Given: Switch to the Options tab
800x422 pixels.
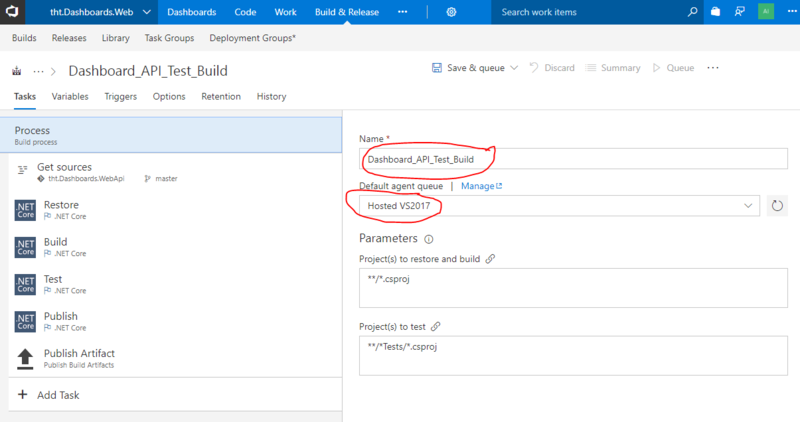Looking at the screenshot, I should [169, 96].
